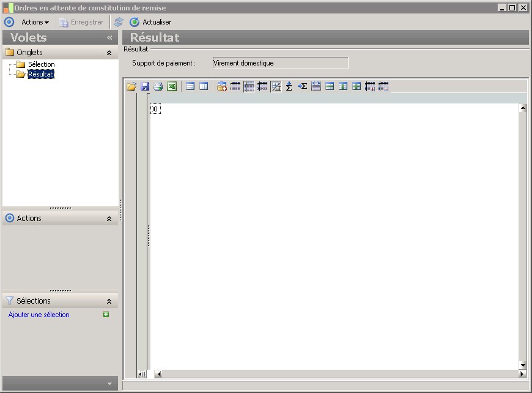The width and height of the screenshot is (532, 393).
Task: Click the sigma with down arrow icon
Action: 289,86
